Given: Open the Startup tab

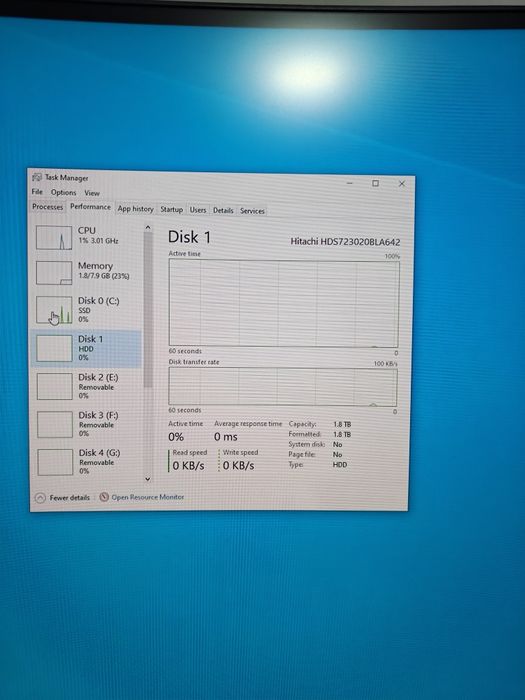Looking at the screenshot, I should pos(171,209).
